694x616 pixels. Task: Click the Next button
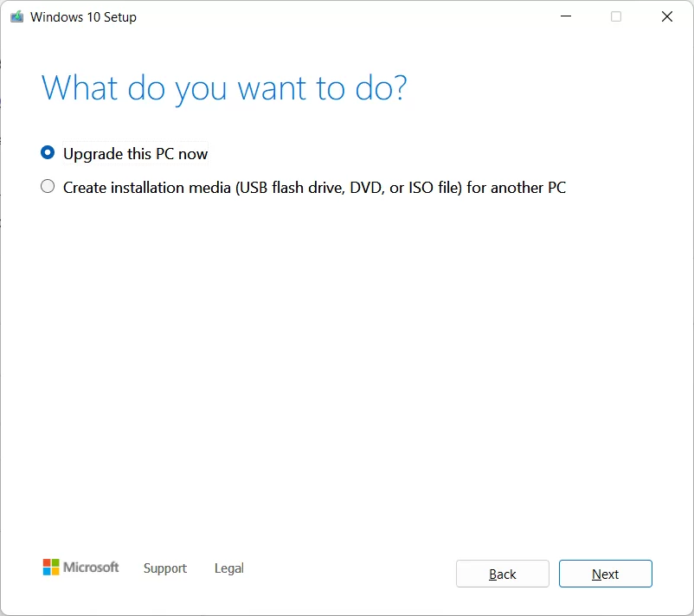tap(605, 574)
